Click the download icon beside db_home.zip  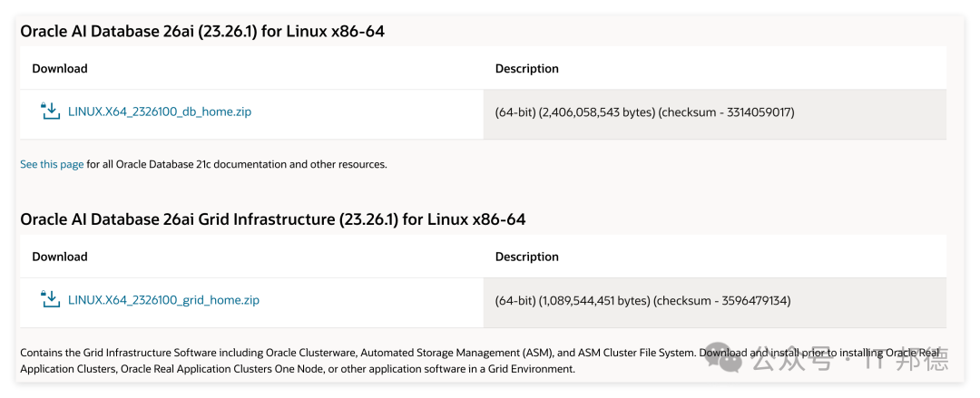50,112
